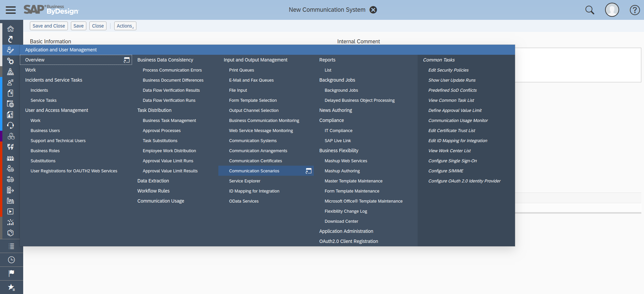Open Approval Processes menu entry

pyautogui.click(x=162, y=131)
